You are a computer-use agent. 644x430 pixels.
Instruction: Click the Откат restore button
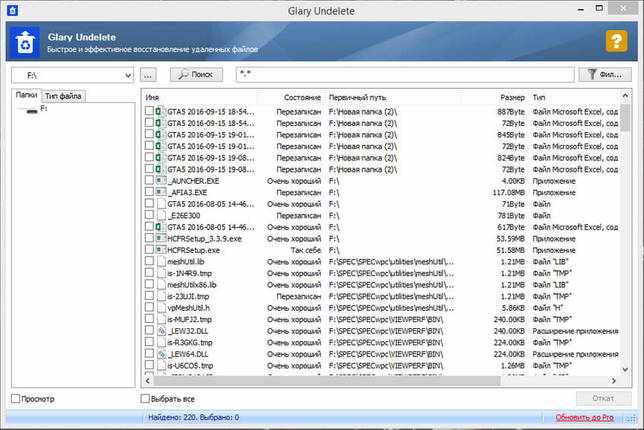(603, 398)
